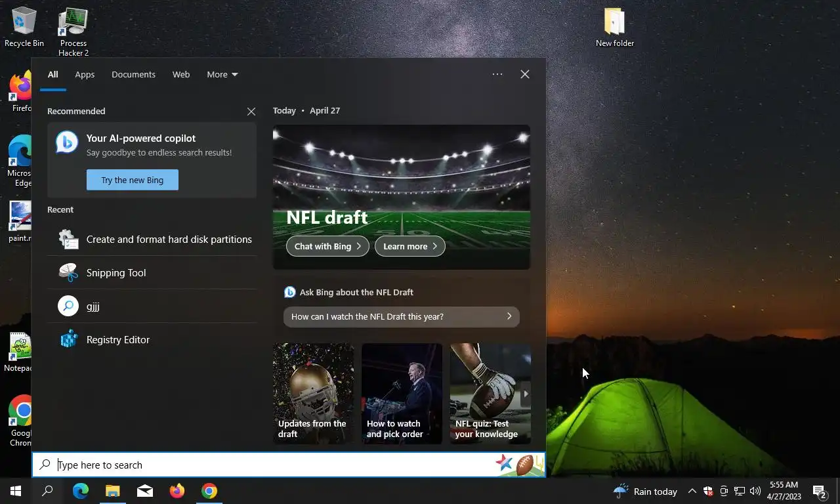Click the Microsoft Edge desktop shortcut

[20, 161]
